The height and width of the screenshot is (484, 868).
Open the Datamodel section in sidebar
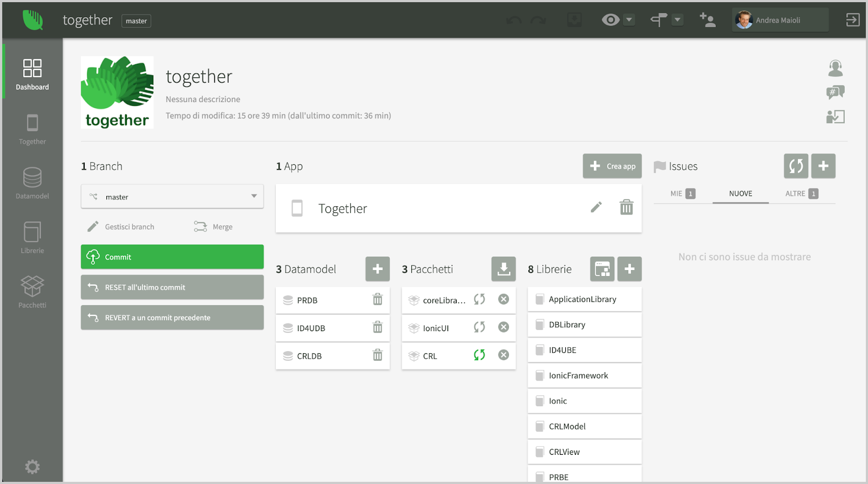(32, 183)
